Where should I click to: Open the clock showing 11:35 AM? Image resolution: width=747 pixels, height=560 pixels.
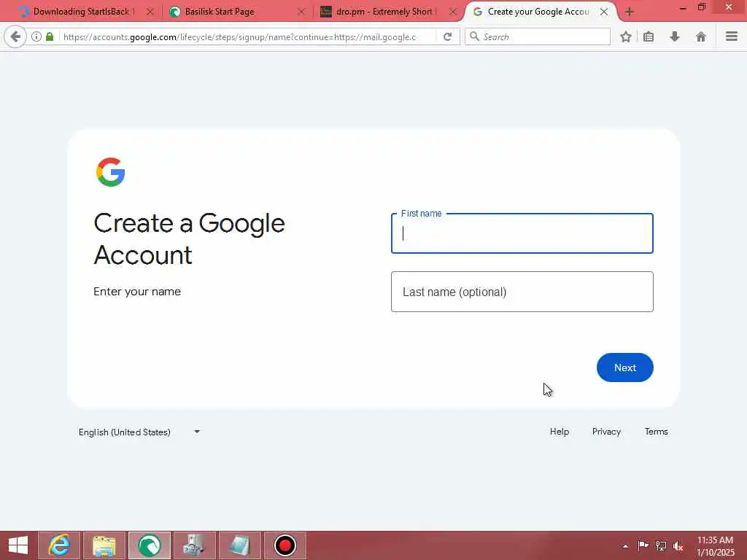(715, 545)
